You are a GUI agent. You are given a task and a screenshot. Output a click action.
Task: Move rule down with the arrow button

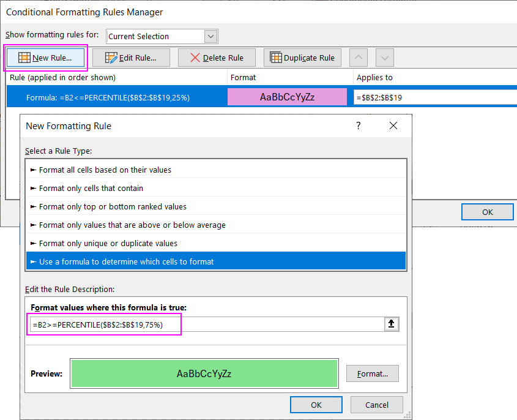coord(384,58)
